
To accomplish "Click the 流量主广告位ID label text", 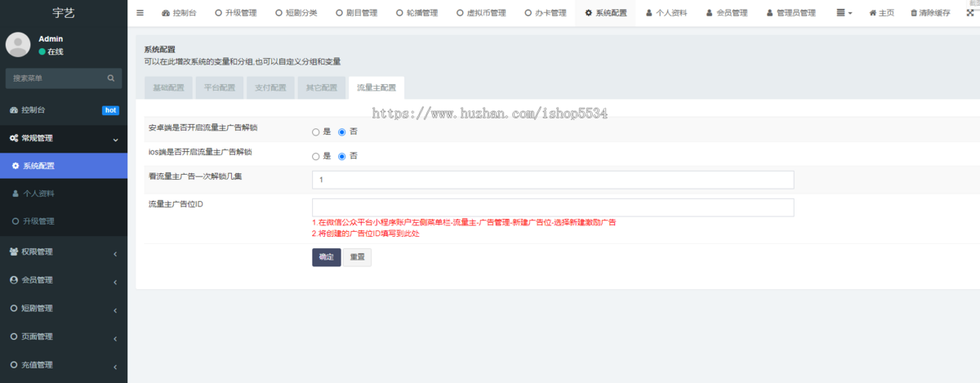I will 175,203.
